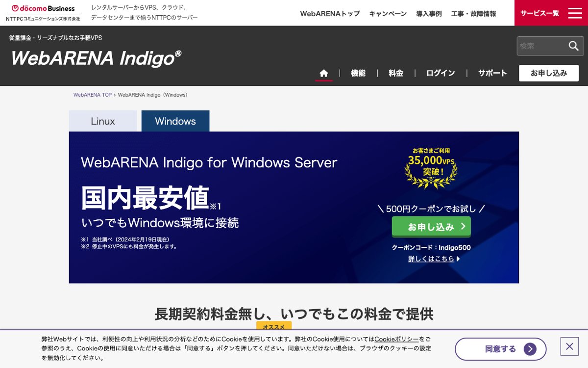
Task: Click the 従量課金・リーズナブルなお手軽VPS tagline
Action: tap(55, 38)
